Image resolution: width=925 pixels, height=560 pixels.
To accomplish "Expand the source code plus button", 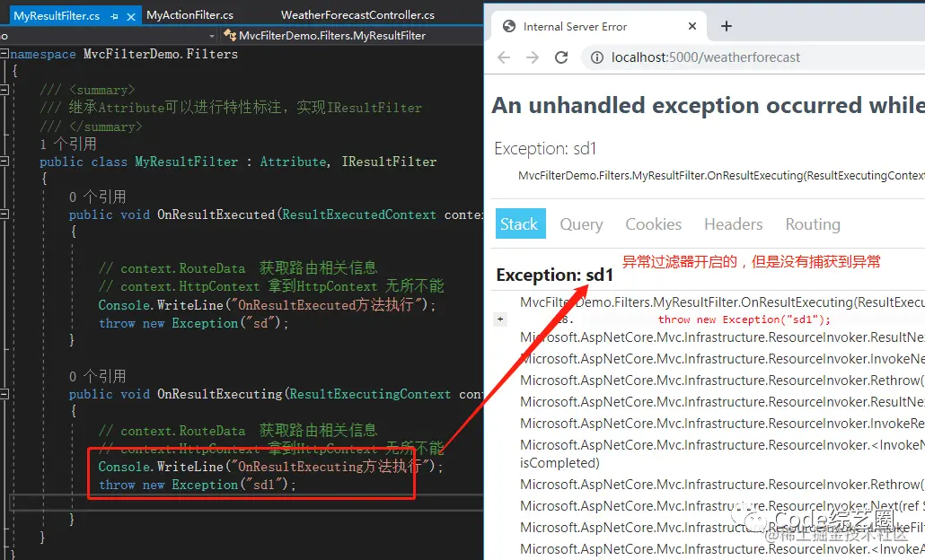I will click(x=500, y=319).
